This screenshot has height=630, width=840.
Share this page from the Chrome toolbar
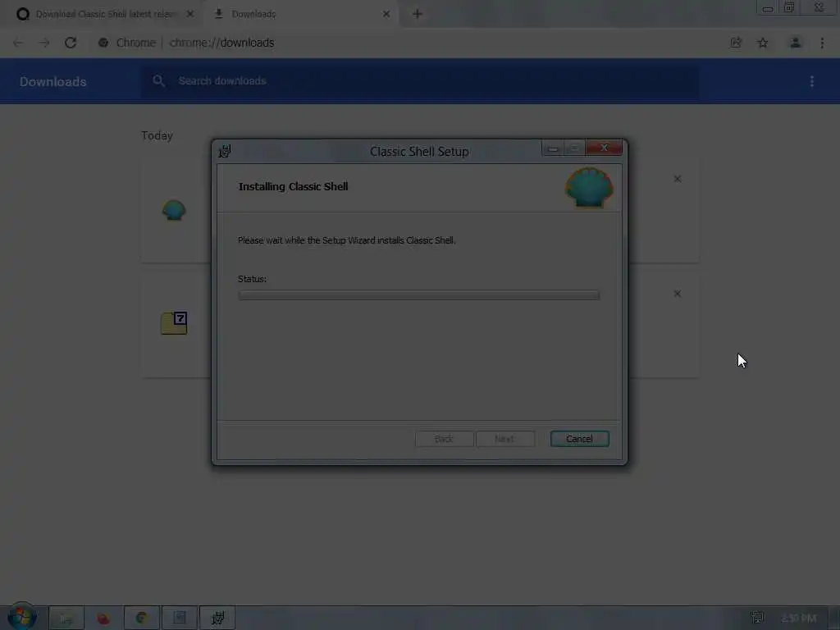pos(736,43)
